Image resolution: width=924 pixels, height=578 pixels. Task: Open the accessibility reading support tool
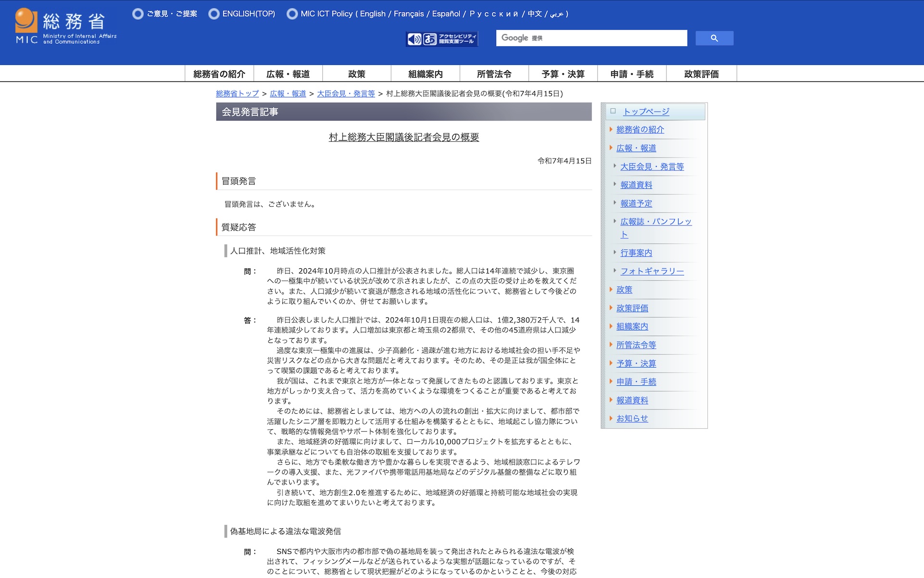point(441,39)
